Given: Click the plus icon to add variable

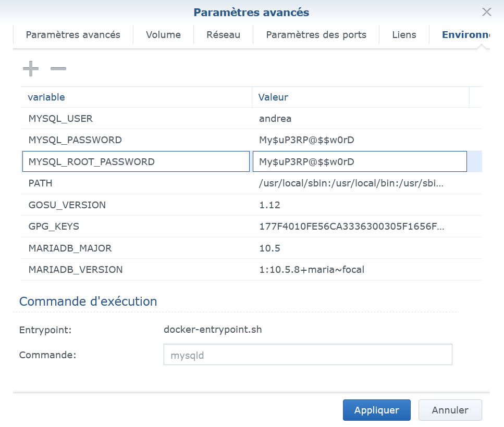Looking at the screenshot, I should coord(31,69).
